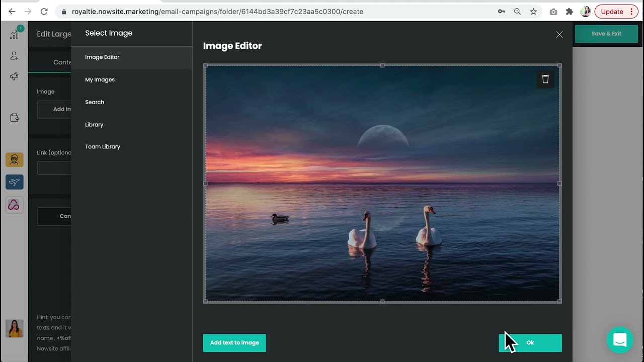The height and width of the screenshot is (362, 644).
Task: Click the browser back arrow
Action: point(12,12)
